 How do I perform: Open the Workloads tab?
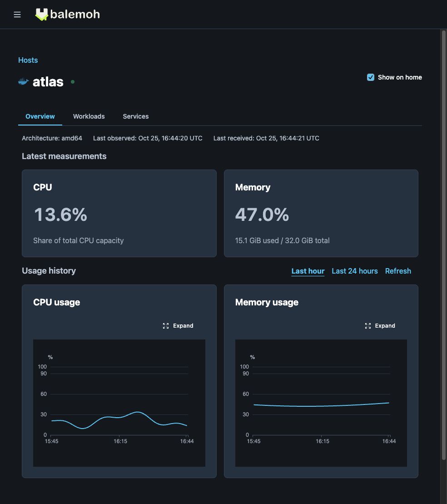[x=89, y=116]
